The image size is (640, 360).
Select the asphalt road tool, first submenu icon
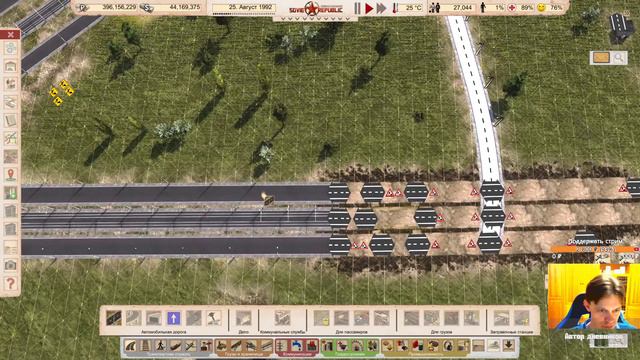(x=113, y=318)
